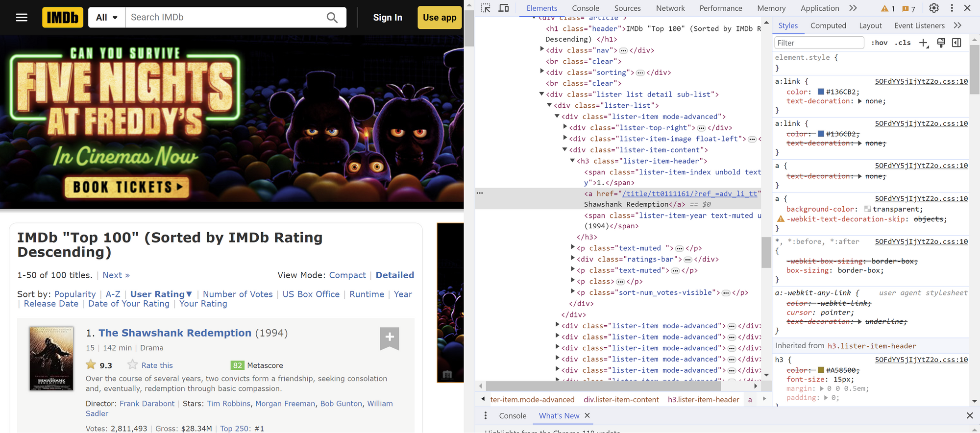Activate DevTools inspect element picker
980x433 pixels.
(486, 8)
